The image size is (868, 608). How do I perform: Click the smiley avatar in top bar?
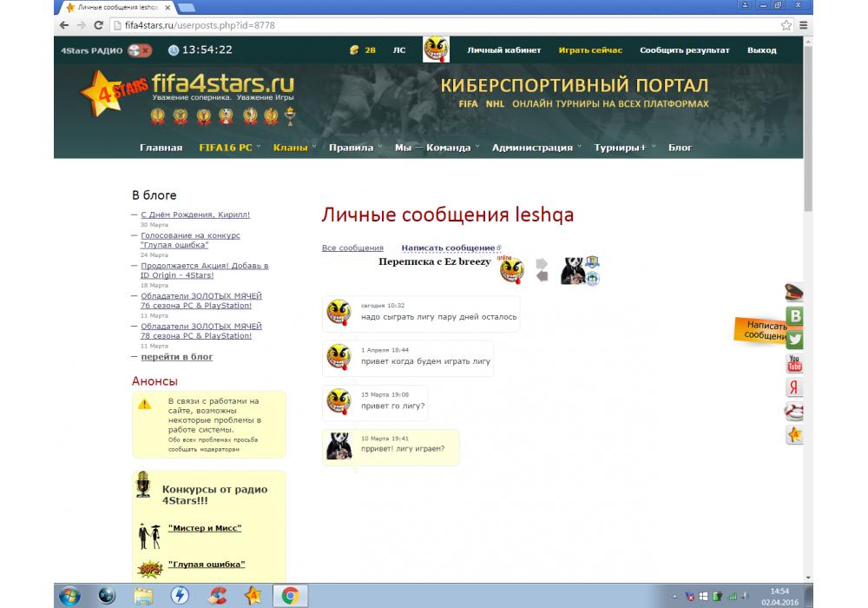click(x=436, y=50)
